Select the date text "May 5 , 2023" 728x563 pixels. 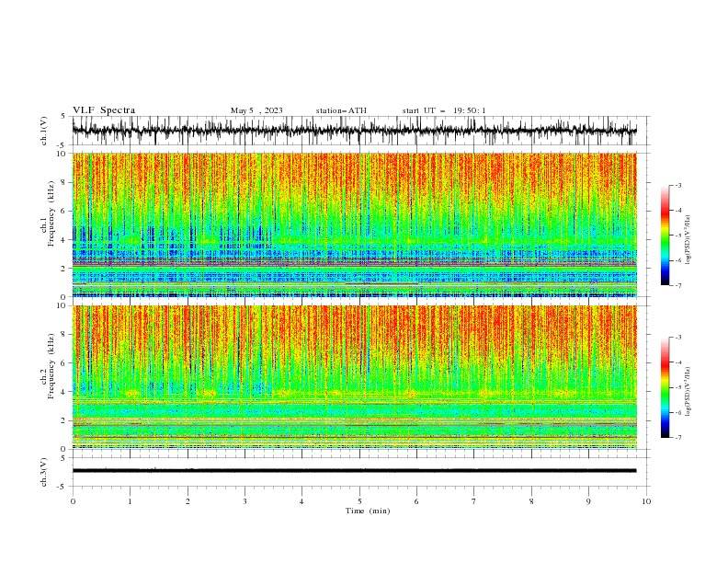[256, 110]
